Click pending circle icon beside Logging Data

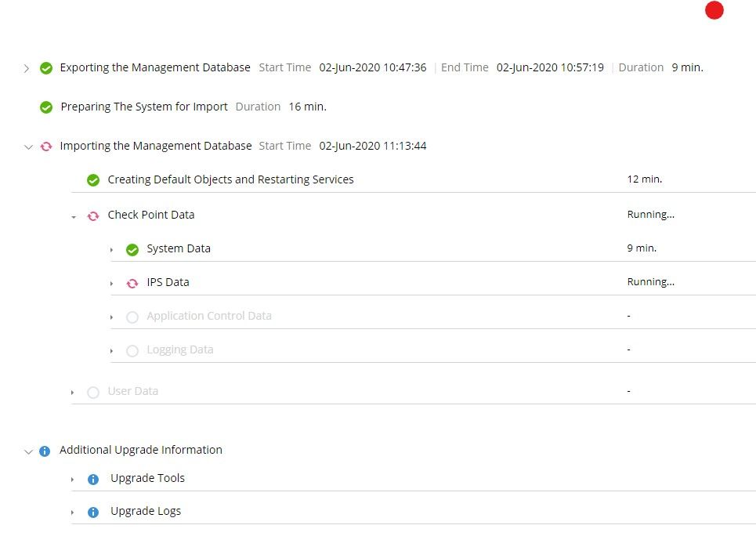pos(132,351)
